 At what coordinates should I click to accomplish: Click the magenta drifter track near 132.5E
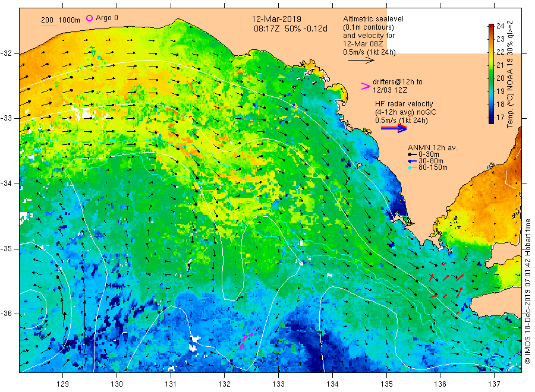247,337
